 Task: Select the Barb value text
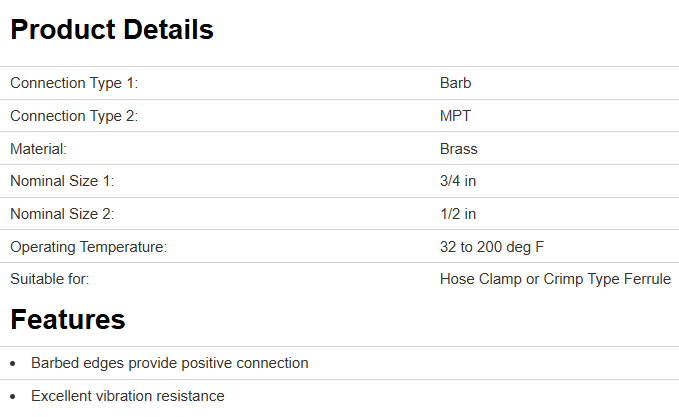coord(455,83)
